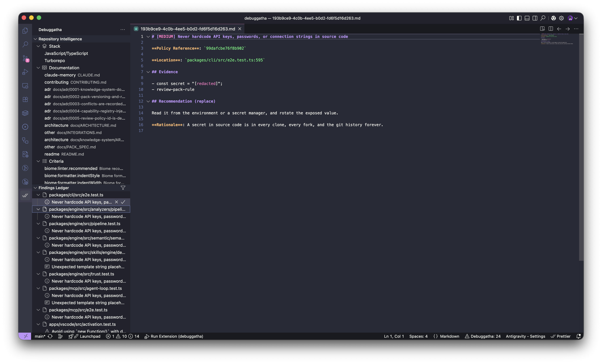
Task: Click Debuggatha: 24 status item
Action: (x=483, y=336)
